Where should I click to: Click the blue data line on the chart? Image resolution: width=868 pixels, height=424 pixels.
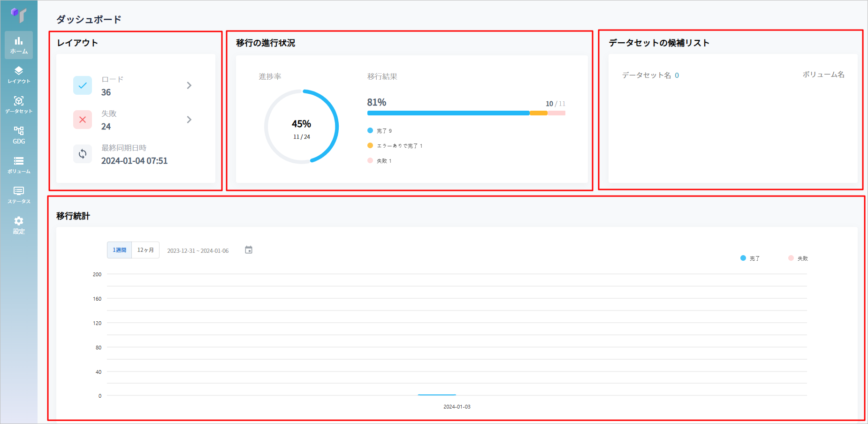coord(437,395)
